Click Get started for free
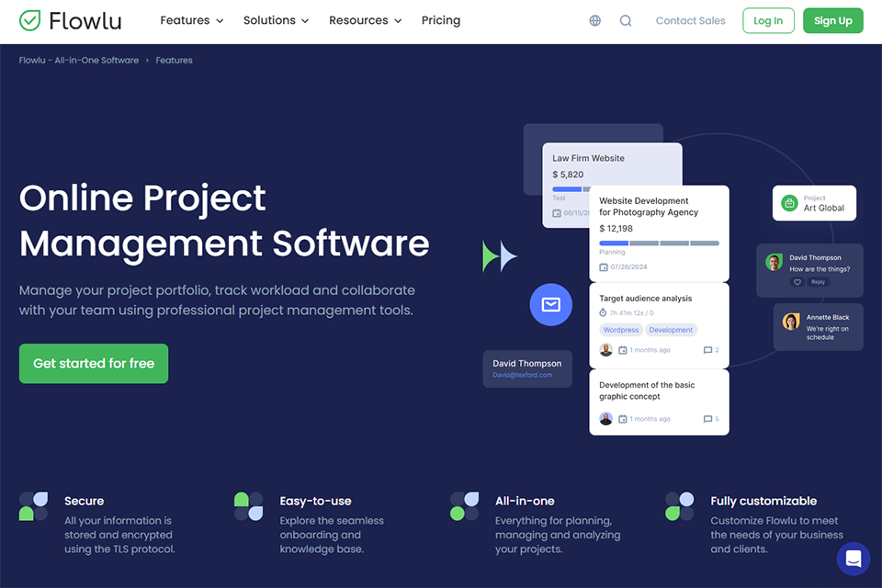This screenshot has width=882, height=588. [94, 364]
